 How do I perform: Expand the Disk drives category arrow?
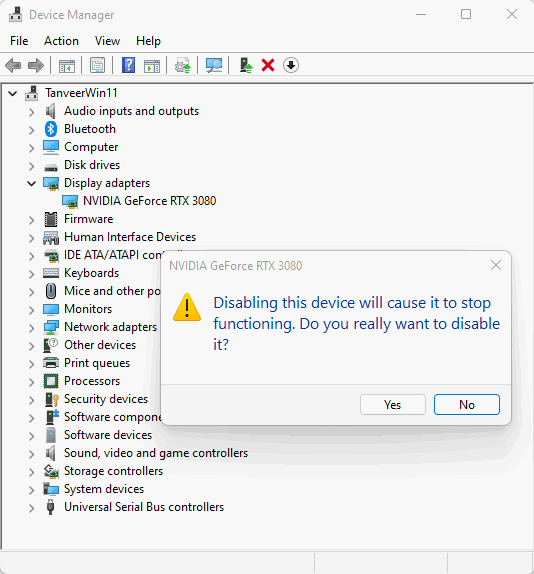pyautogui.click(x=32, y=165)
